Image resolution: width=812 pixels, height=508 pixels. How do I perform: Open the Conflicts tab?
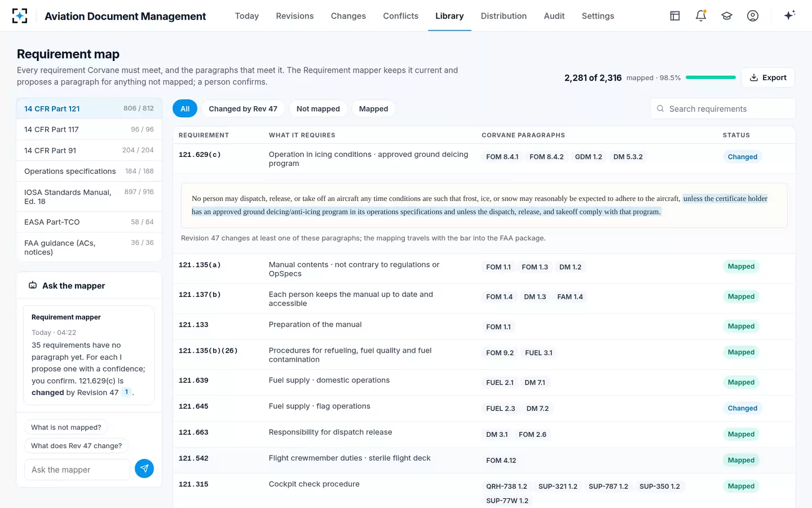(401, 16)
